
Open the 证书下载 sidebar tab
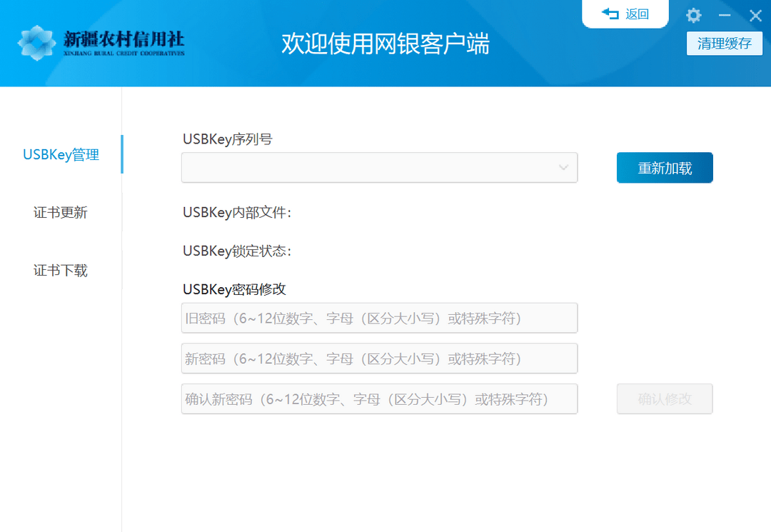[61, 271]
